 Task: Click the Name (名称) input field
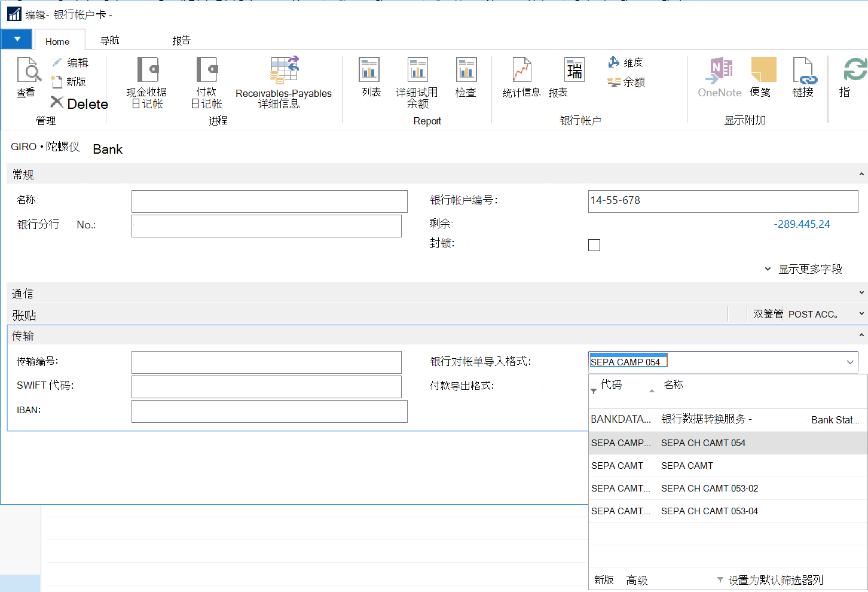pyautogui.click(x=270, y=202)
